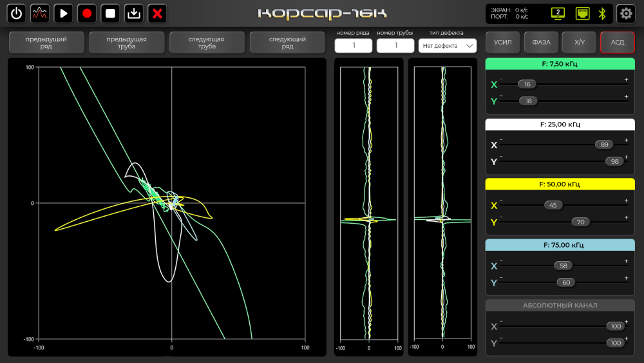Viewport: 644px width, 363px height.
Task: Open settings via the gear icon
Action: click(x=625, y=13)
